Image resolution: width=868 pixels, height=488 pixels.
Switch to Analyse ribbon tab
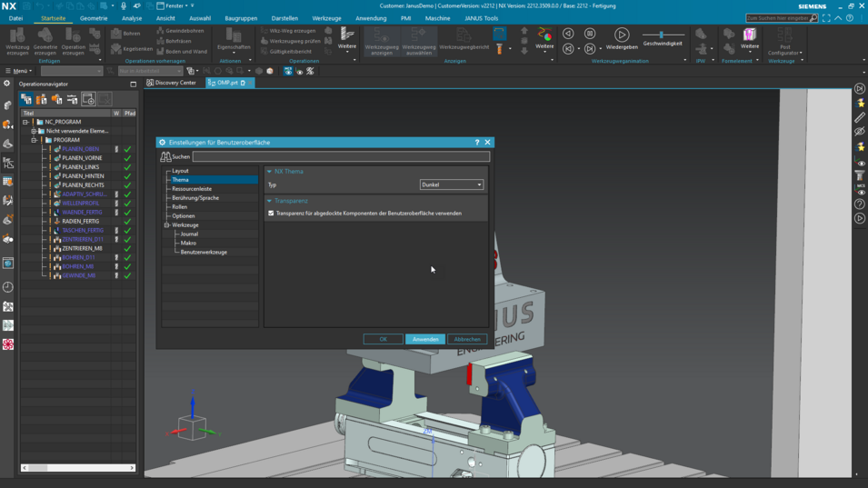(132, 18)
